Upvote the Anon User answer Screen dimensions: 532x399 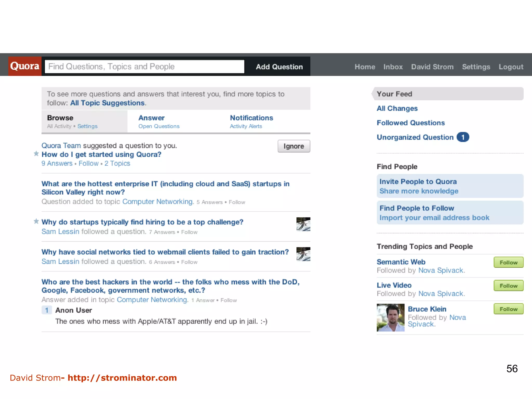47,310
